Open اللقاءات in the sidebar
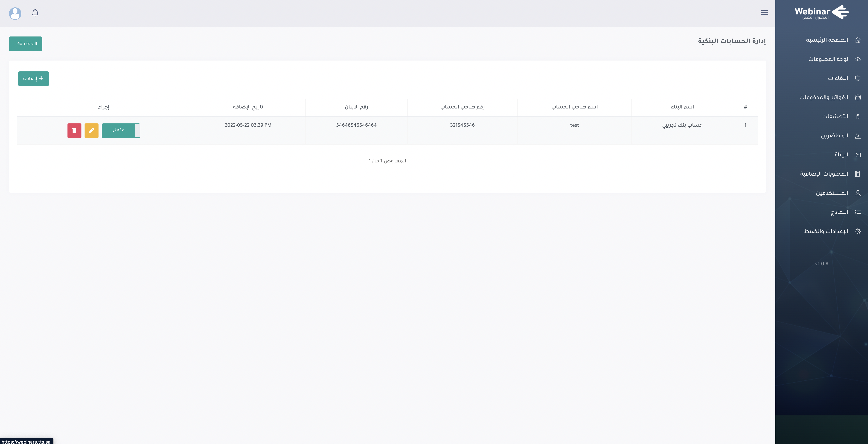868x444 pixels. click(x=838, y=78)
